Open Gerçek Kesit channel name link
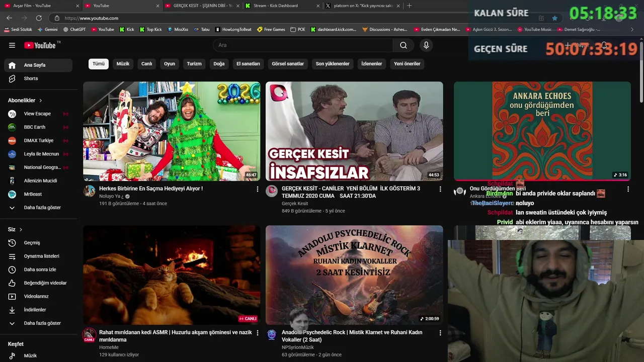 pyautogui.click(x=295, y=204)
